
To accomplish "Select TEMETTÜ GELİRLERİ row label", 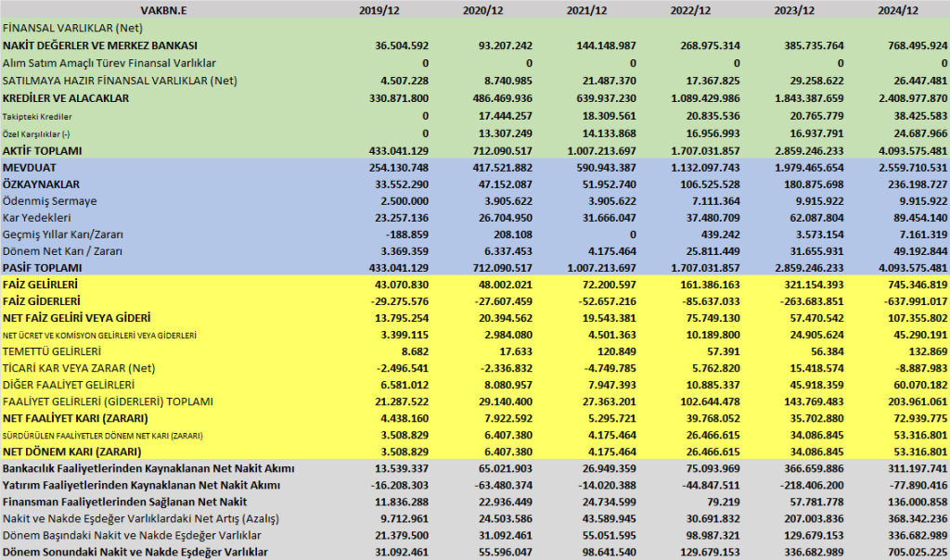I will point(52,351).
